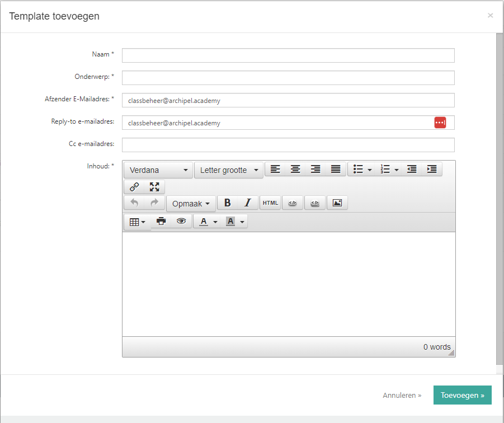Viewport: 504px width, 423px height.
Task: Open the insert table menu
Action: (x=137, y=222)
